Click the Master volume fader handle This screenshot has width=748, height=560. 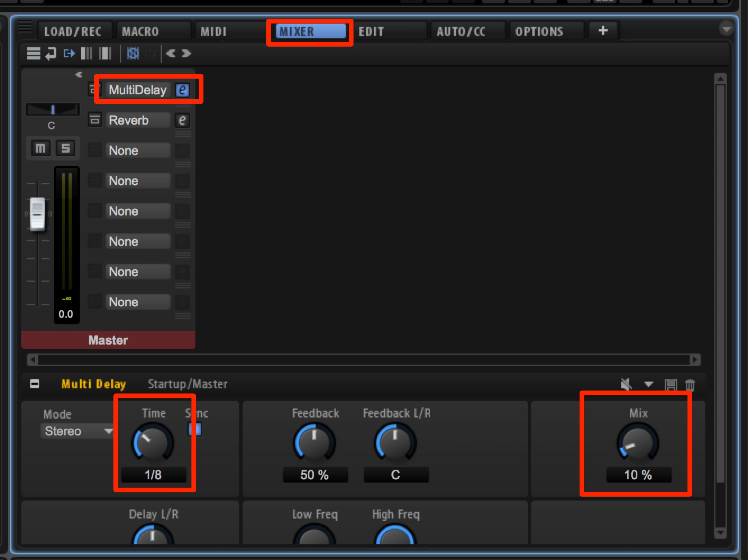click(38, 214)
